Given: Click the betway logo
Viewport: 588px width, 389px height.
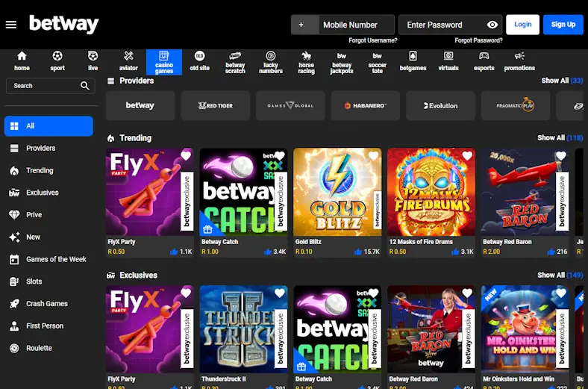Looking at the screenshot, I should point(63,24).
